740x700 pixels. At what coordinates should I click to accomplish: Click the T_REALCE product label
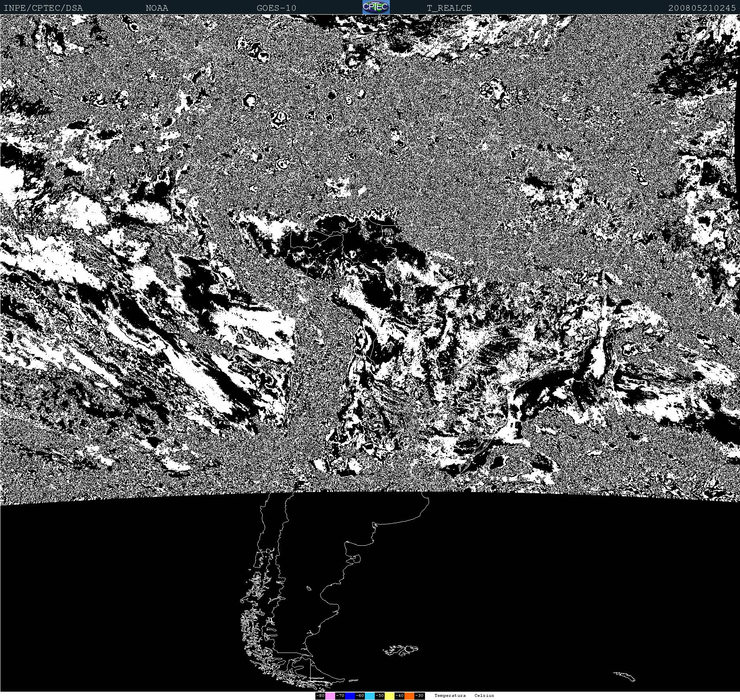point(449,8)
